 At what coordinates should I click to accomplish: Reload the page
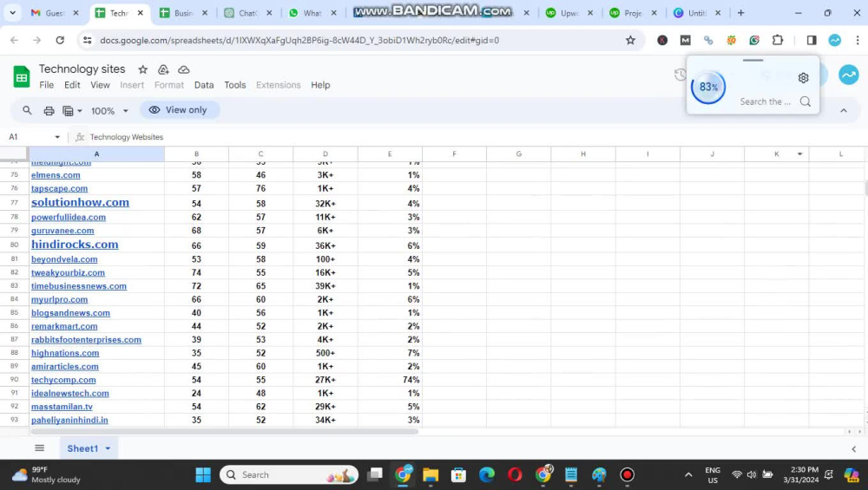(60, 40)
